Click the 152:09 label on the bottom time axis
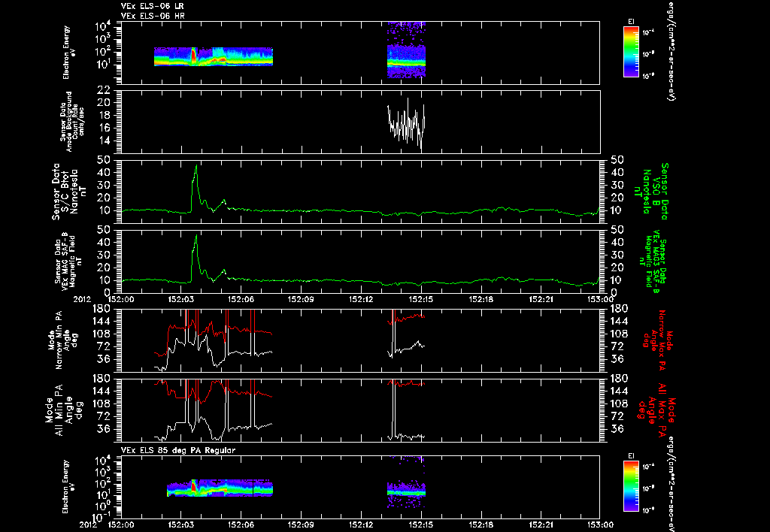The height and width of the screenshot is (532, 770). click(301, 524)
